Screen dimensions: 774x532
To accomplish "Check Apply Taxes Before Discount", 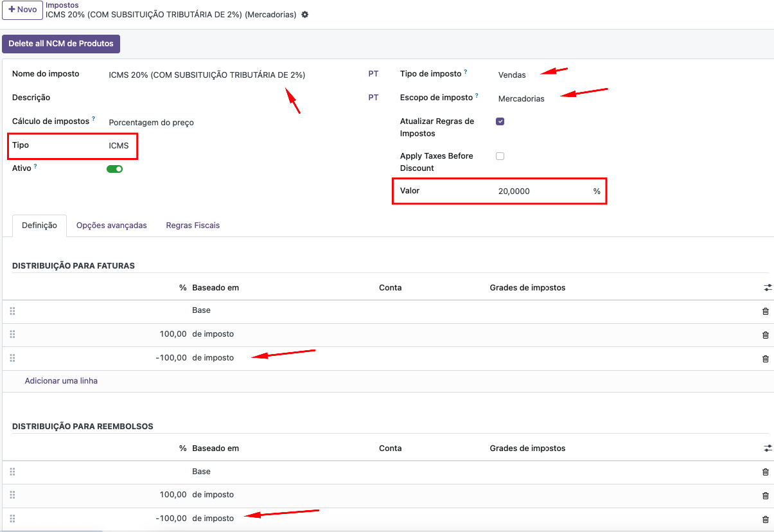I will [x=500, y=156].
